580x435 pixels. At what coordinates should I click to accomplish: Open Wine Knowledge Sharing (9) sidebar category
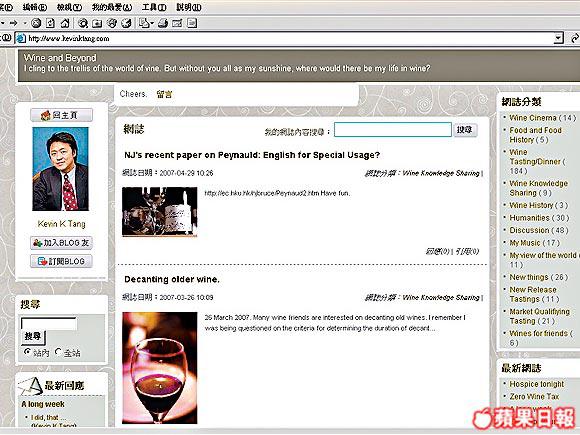point(539,188)
